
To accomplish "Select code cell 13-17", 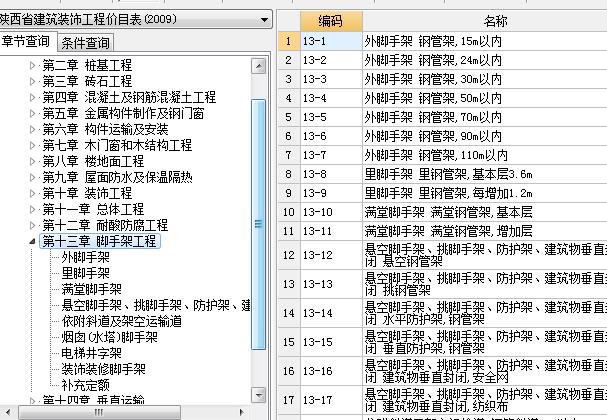I will (331, 400).
